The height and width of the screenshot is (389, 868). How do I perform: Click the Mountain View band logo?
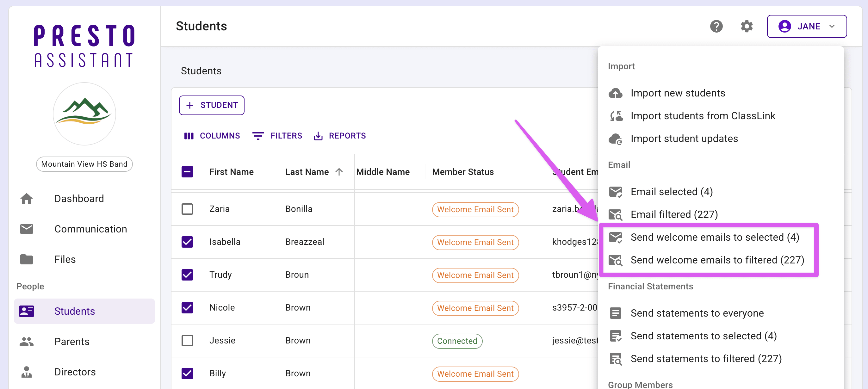pyautogui.click(x=84, y=114)
